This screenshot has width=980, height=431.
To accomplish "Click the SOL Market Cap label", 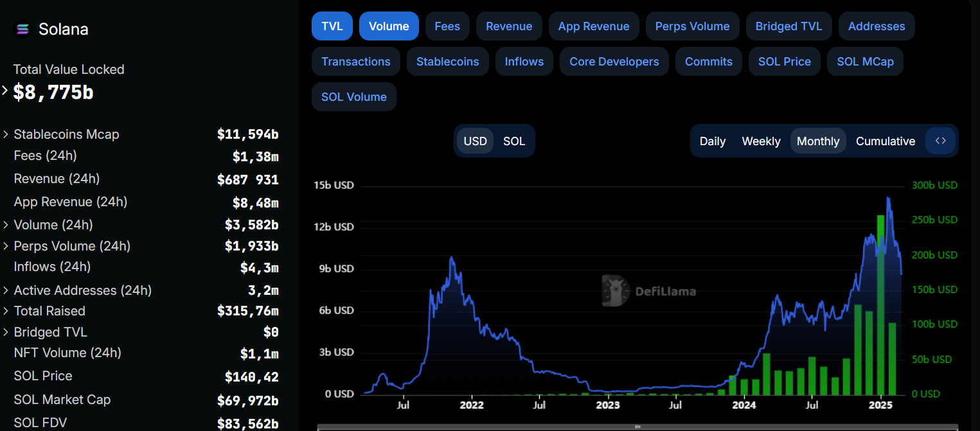I will (x=62, y=400).
